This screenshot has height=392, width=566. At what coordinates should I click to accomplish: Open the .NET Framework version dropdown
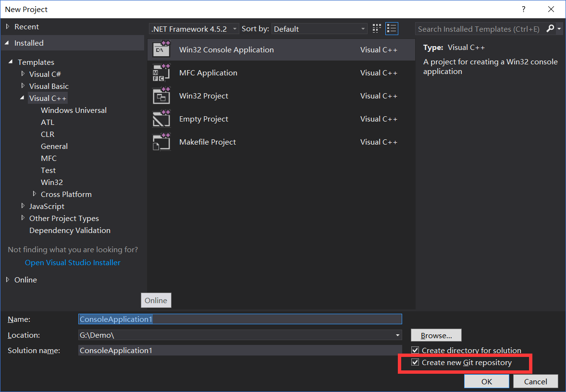click(x=194, y=29)
